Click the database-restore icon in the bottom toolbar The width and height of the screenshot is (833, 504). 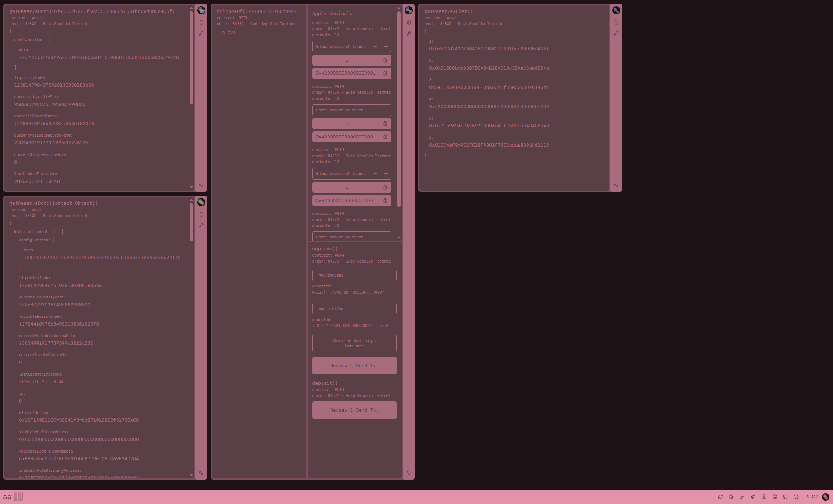(774, 497)
